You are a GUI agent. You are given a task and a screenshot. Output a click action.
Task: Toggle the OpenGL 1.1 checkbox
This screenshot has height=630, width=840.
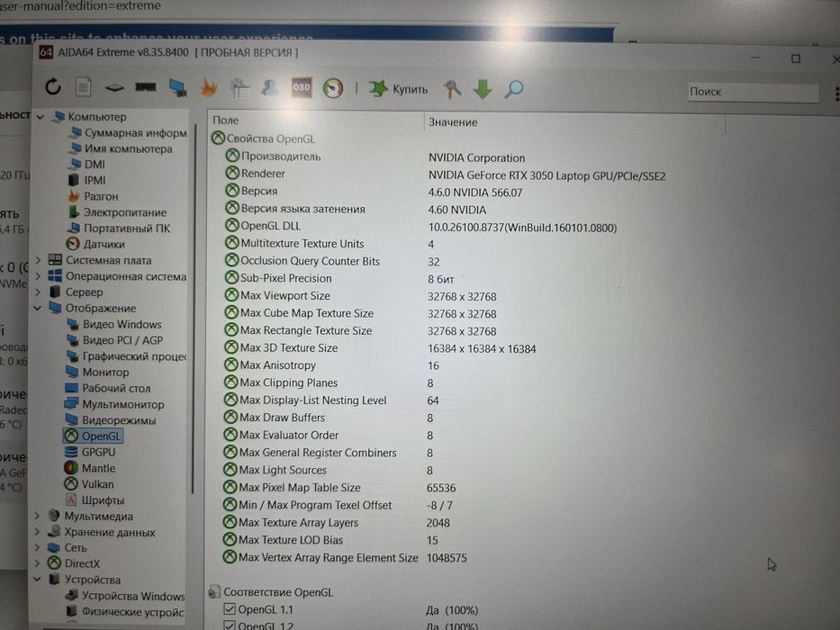pyautogui.click(x=230, y=609)
